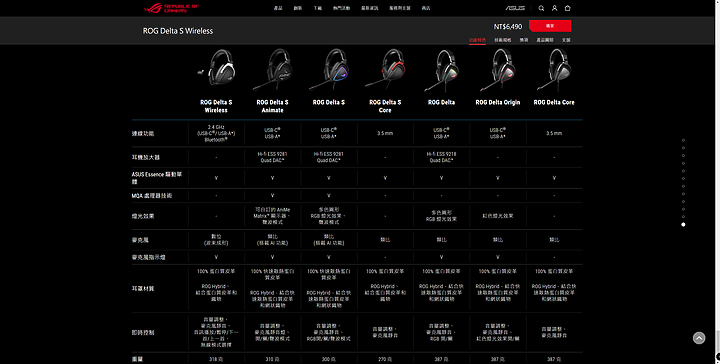The width and height of the screenshot is (720, 364).
Task: Open the ROG Republic of Gamers logo
Action: [x=171, y=8]
